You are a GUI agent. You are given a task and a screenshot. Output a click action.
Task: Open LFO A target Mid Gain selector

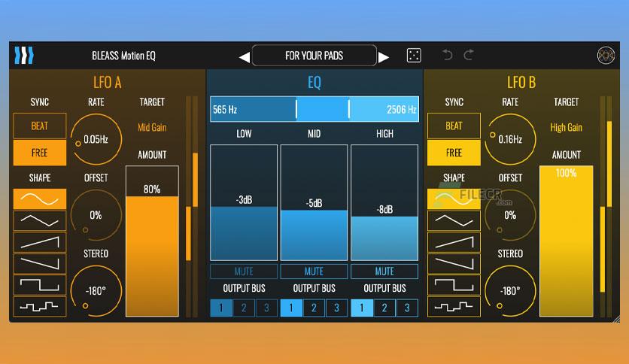point(152,128)
